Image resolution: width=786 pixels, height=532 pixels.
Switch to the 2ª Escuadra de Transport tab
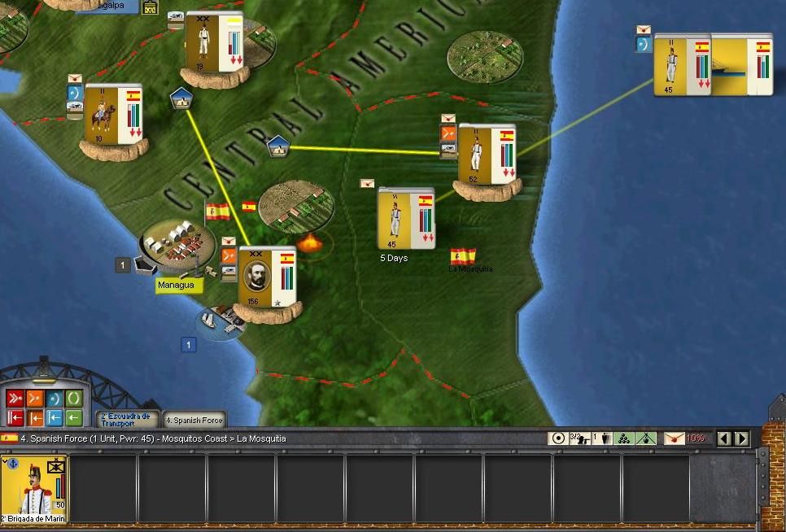[127, 419]
